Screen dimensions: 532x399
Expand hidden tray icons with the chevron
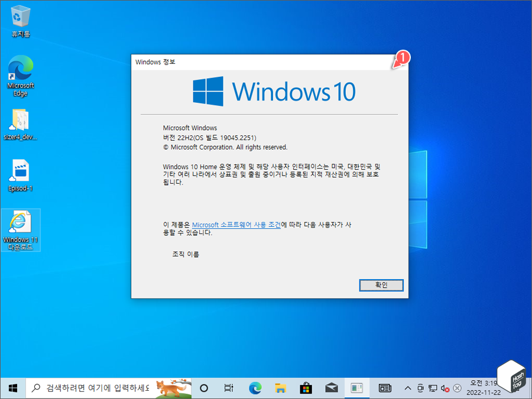pos(408,388)
